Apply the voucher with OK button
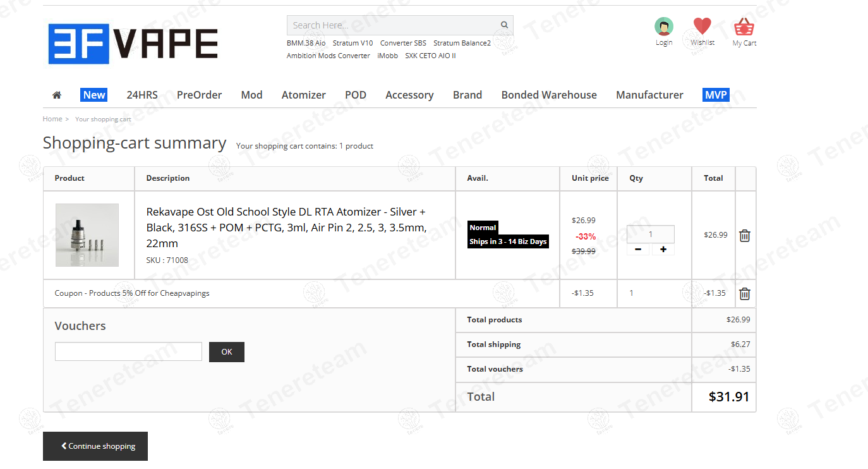Image resolution: width=868 pixels, height=469 pixels. [227, 352]
